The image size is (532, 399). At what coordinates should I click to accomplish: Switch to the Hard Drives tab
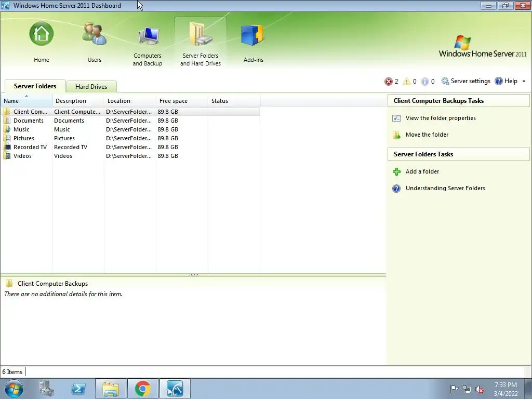coord(91,87)
